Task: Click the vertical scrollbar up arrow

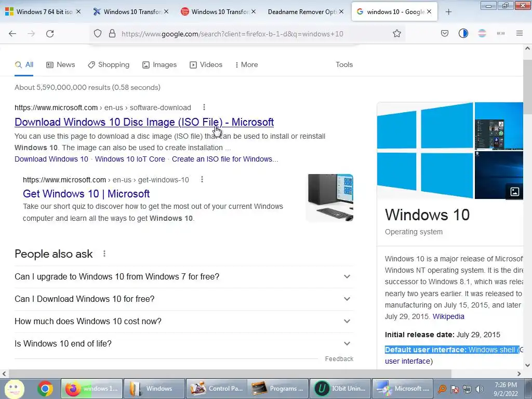Action: [x=527, y=48]
